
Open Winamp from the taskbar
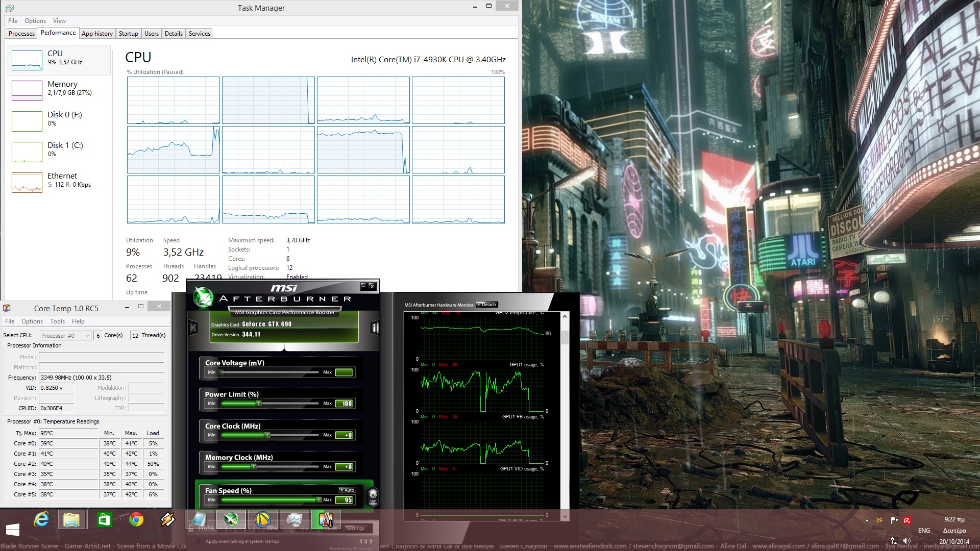[168, 520]
